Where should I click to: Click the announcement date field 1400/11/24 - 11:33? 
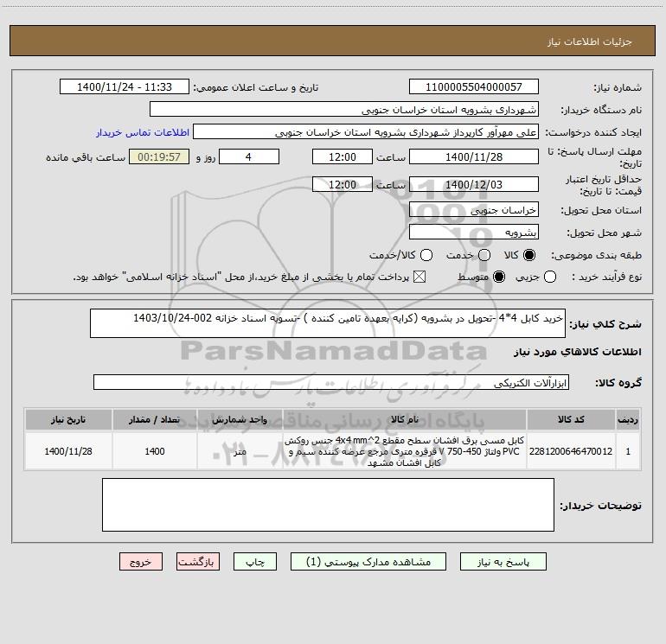pyautogui.click(x=125, y=86)
